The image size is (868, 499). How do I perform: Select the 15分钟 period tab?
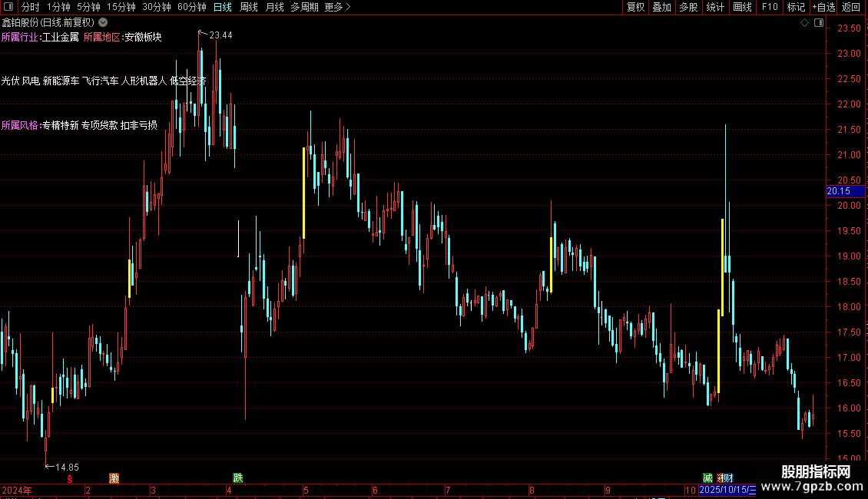pyautogui.click(x=121, y=7)
